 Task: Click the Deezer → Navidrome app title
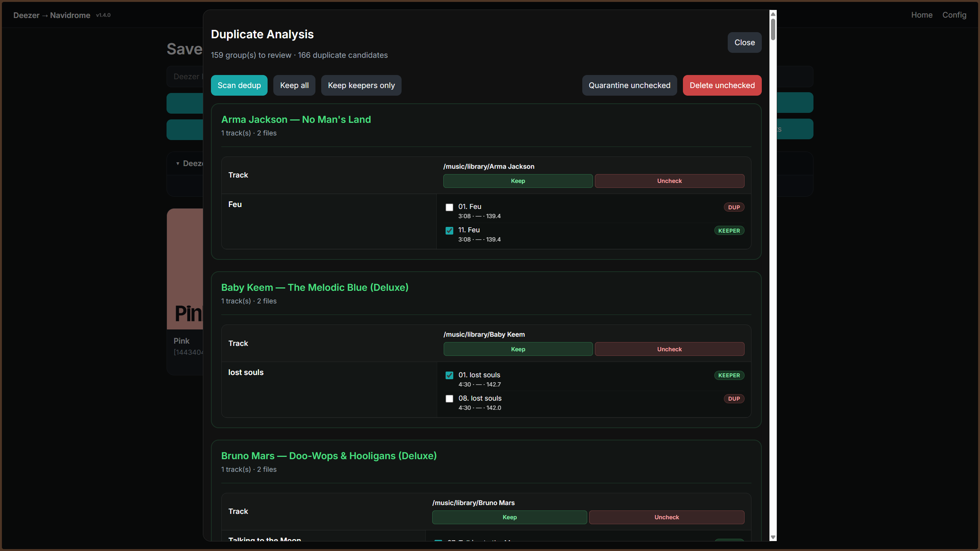click(x=52, y=15)
